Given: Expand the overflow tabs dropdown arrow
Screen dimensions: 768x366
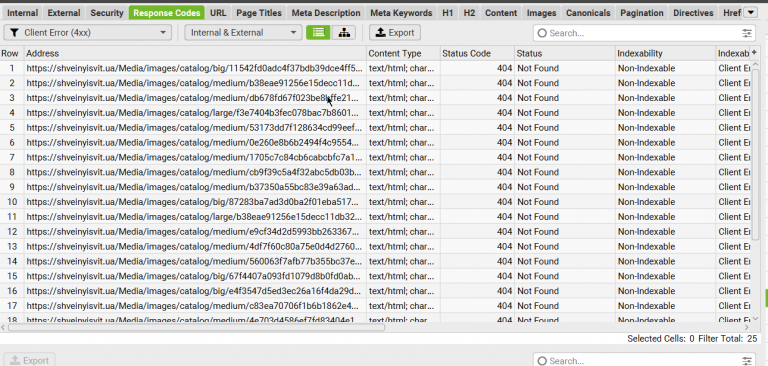Looking at the screenshot, I should click(x=750, y=13).
